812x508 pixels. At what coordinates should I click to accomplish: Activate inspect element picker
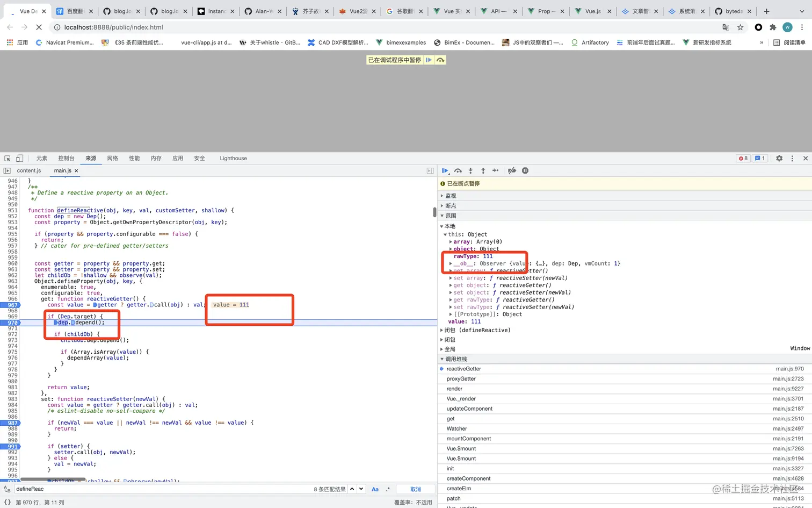click(8, 159)
